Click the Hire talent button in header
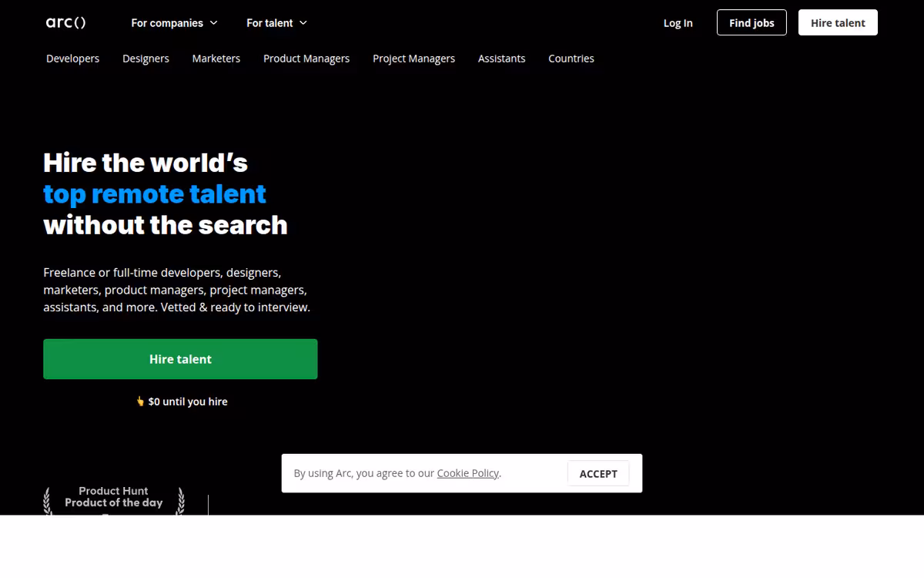Viewport: 924px width, 578px height. pyautogui.click(x=838, y=22)
